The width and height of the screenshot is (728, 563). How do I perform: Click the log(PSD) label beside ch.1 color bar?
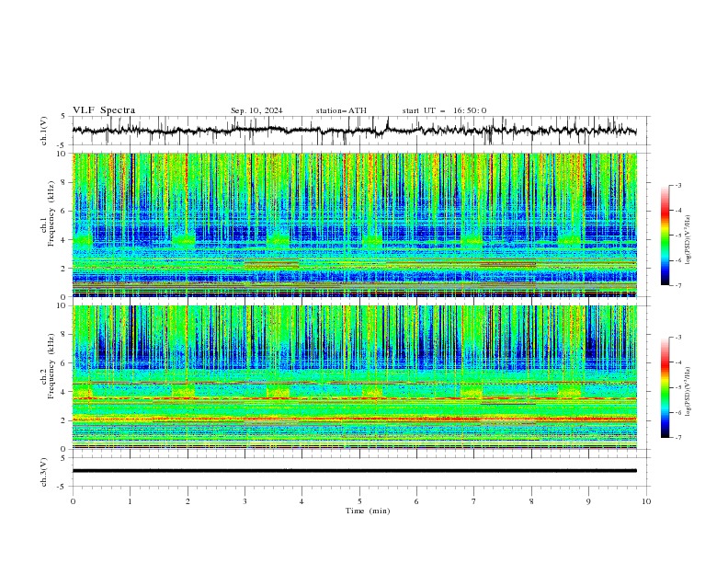pyautogui.click(x=688, y=240)
